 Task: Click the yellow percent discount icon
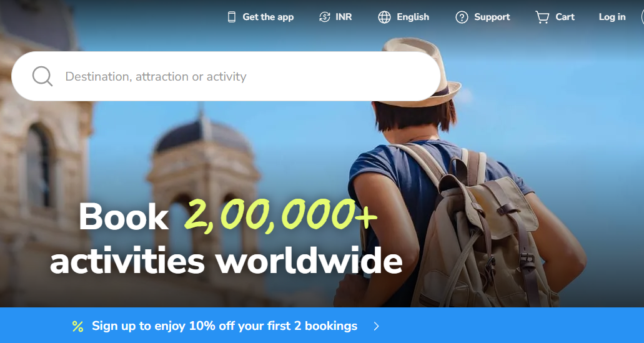pos(77,326)
